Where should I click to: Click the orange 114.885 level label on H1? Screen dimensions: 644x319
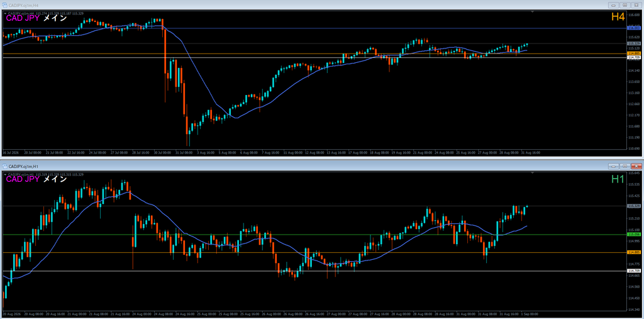coord(634,252)
